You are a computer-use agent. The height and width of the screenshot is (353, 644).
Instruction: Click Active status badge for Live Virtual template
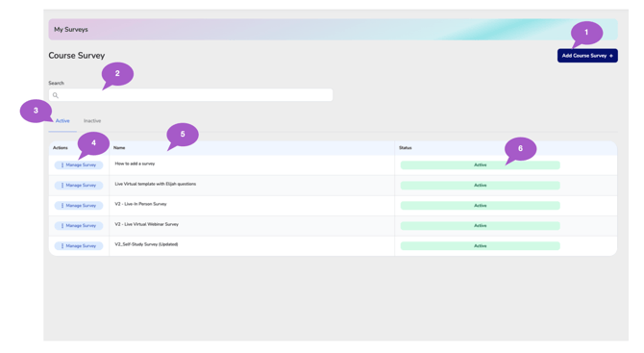click(481, 186)
